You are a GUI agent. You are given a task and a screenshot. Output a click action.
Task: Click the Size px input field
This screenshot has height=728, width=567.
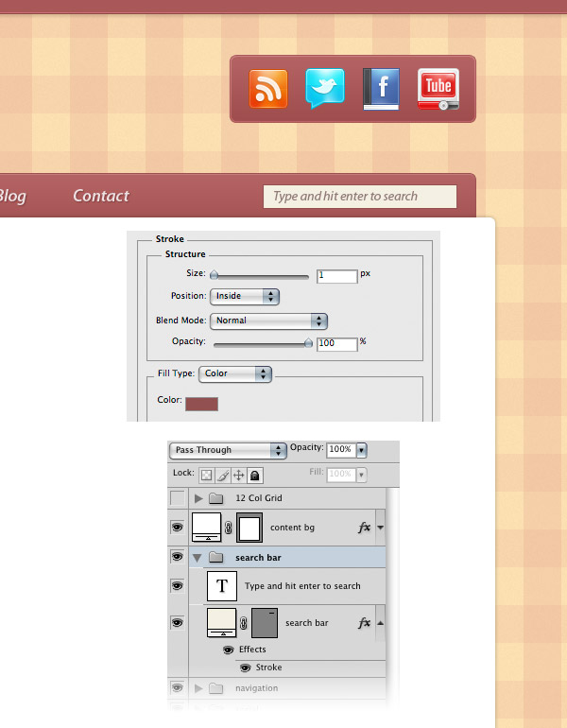[x=336, y=276]
